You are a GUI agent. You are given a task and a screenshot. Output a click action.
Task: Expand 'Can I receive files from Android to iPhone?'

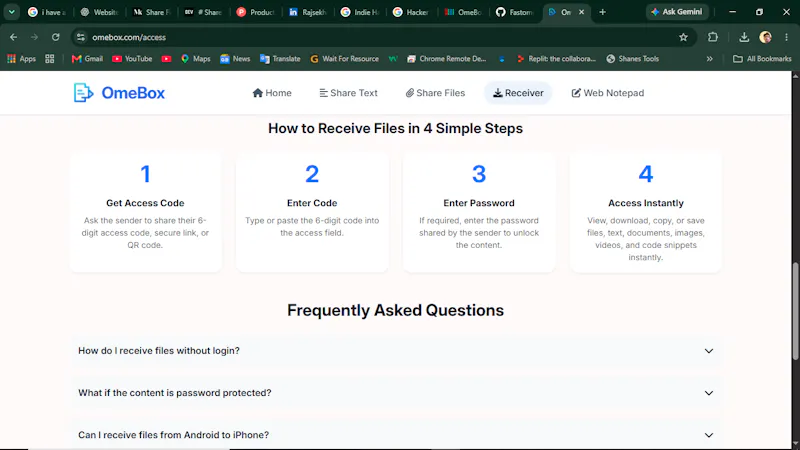click(x=395, y=435)
